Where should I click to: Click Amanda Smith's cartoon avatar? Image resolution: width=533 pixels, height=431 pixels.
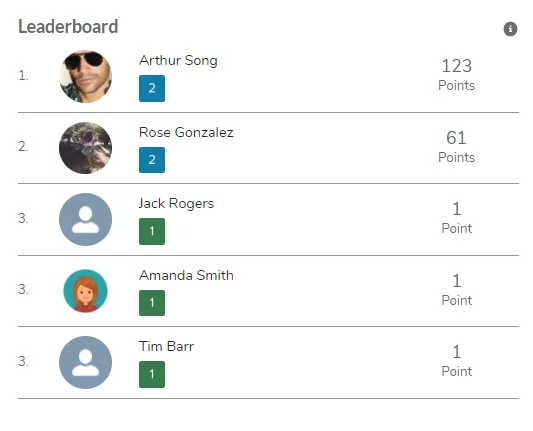(85, 291)
